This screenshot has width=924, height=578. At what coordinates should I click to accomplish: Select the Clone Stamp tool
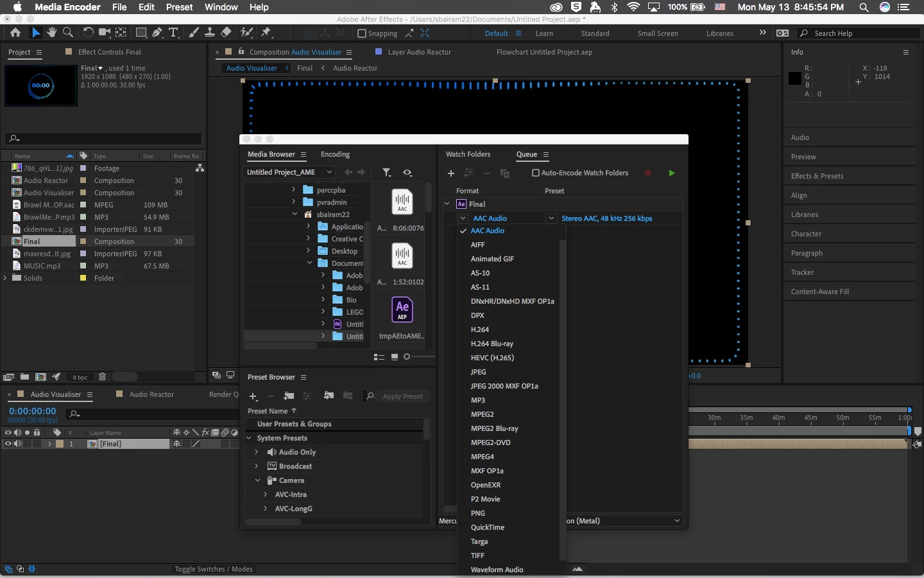(210, 32)
